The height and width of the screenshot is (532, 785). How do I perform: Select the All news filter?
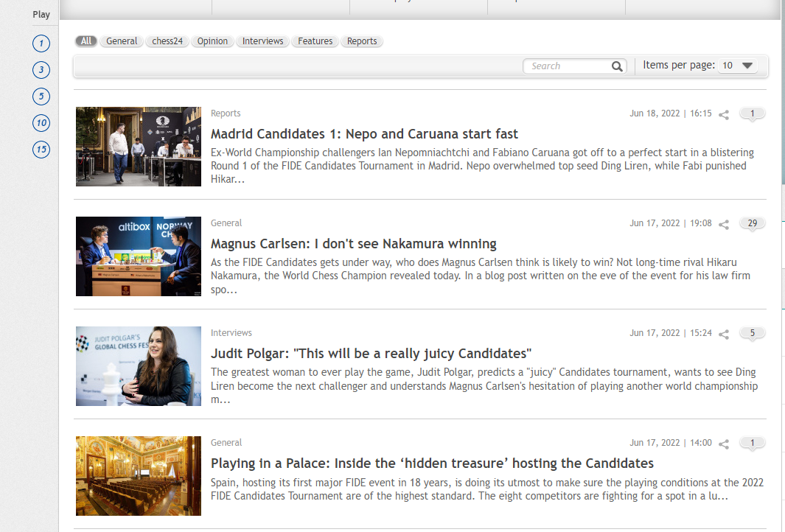pos(86,41)
